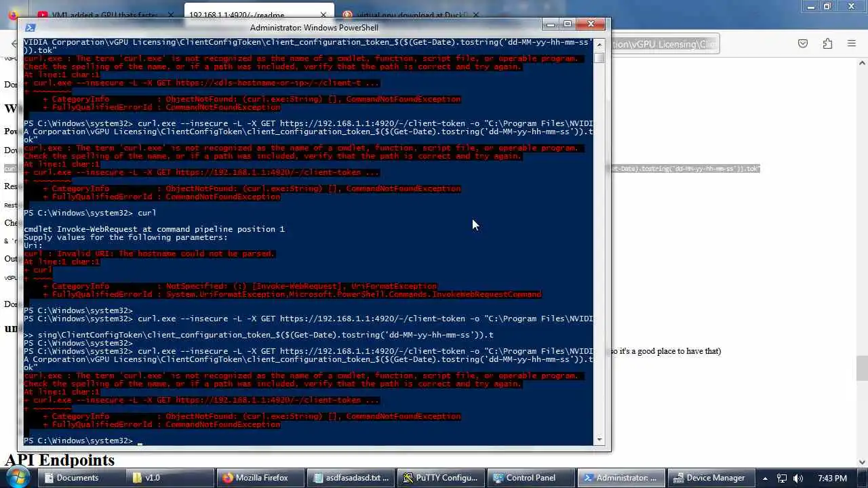Click Firefox page scrollbar thumb

[862, 368]
